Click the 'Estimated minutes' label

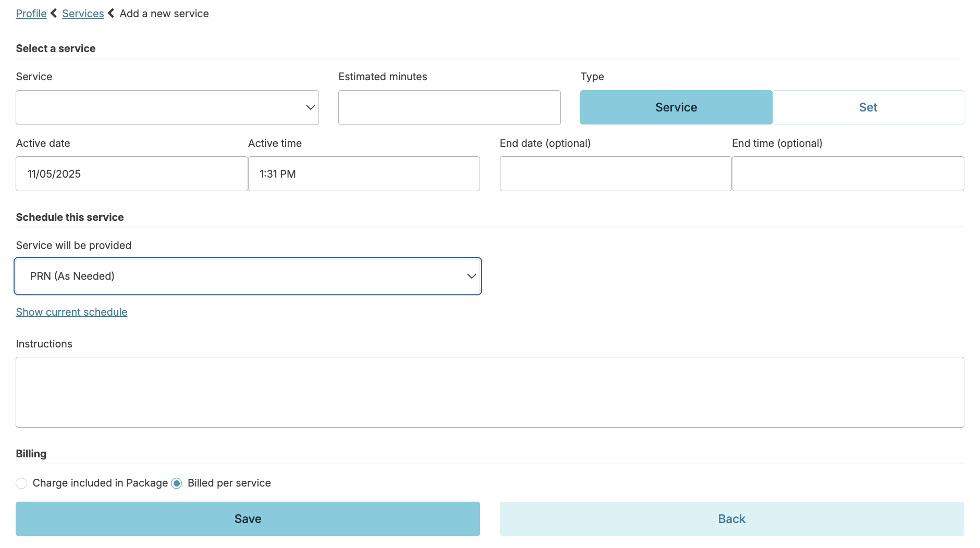383,77
